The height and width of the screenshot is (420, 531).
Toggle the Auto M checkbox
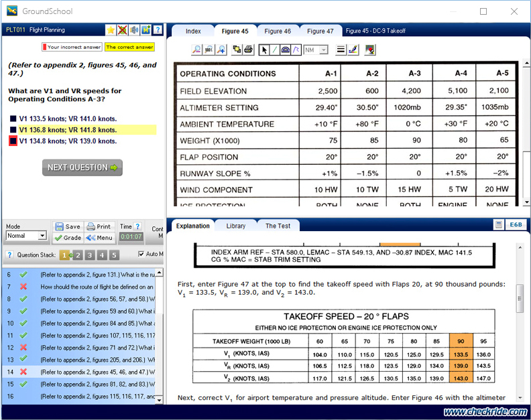[x=141, y=254]
